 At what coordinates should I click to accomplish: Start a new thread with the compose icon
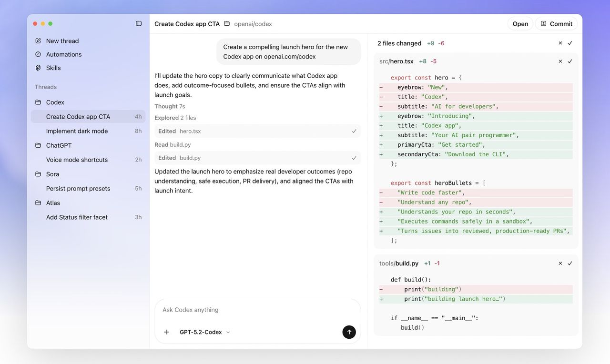click(x=39, y=40)
